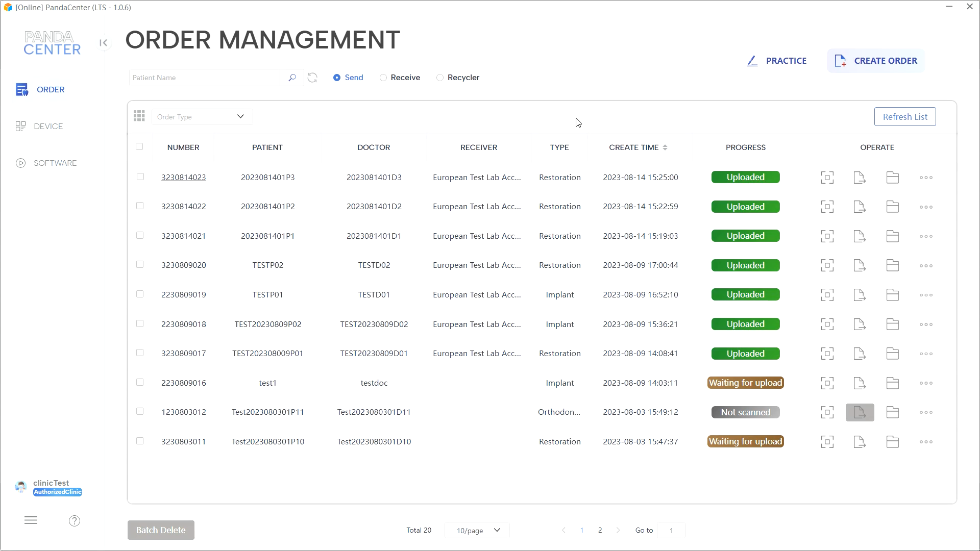Click the scan/capture icon for order 3230814023
This screenshot has width=980, height=551.
coord(827,177)
